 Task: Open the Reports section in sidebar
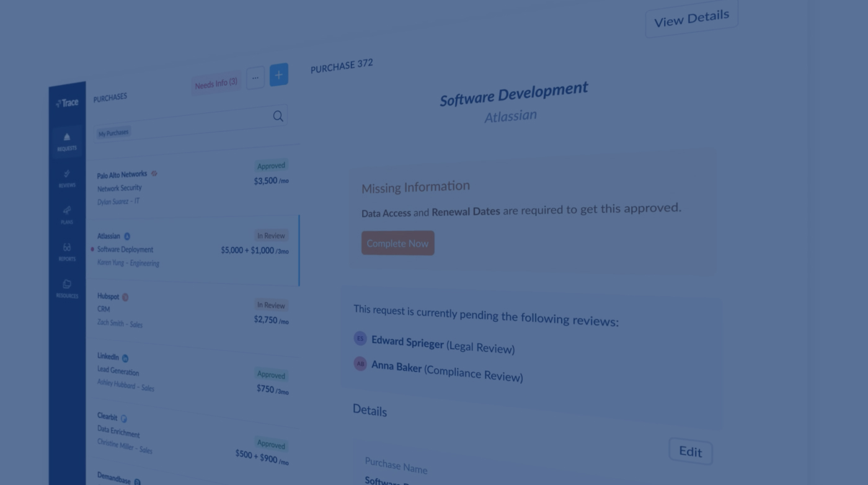67,252
